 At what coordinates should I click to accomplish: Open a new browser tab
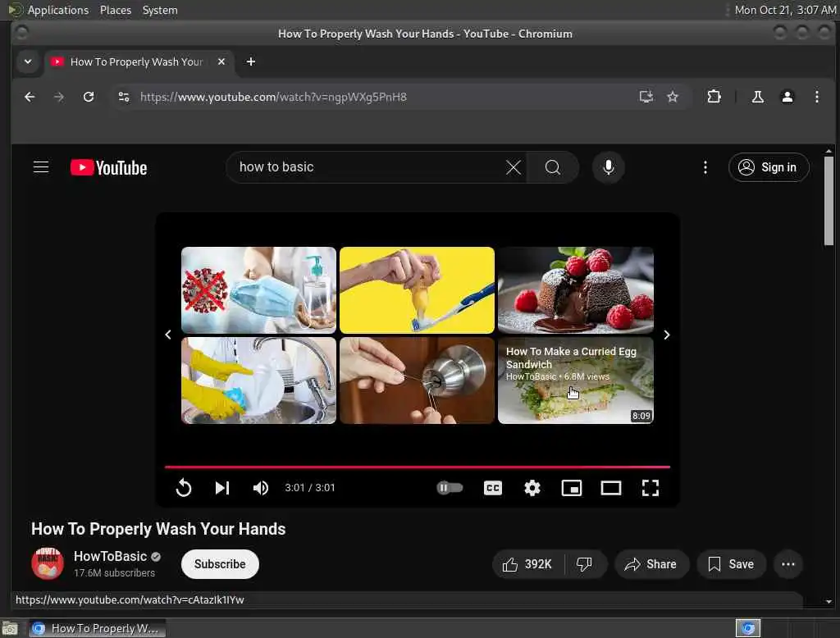251,62
